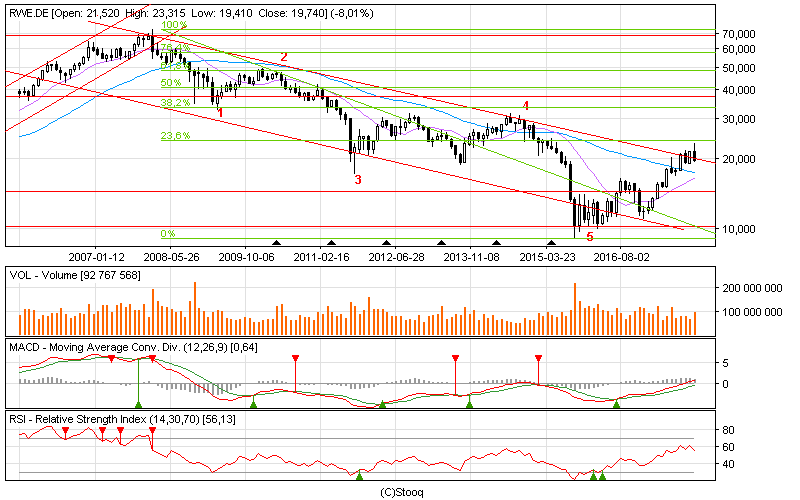Click the 100 000 000 volume axis label
Screen dimensions: 800x500
752,312
